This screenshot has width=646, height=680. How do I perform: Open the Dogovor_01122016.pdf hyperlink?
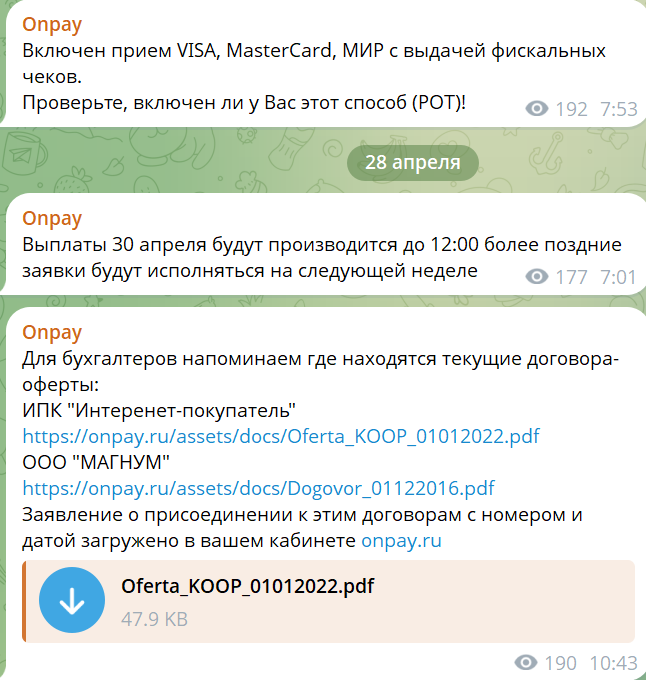tap(258, 488)
